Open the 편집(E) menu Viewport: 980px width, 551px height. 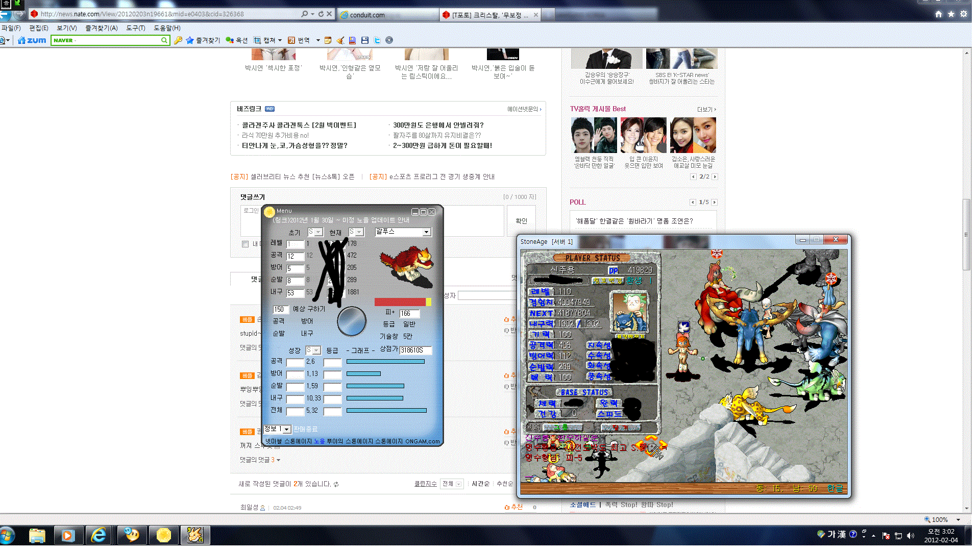[x=39, y=28]
